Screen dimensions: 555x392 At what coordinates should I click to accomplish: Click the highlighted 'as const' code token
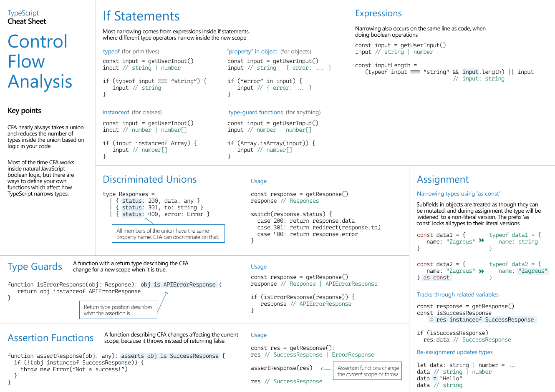coord(436,277)
